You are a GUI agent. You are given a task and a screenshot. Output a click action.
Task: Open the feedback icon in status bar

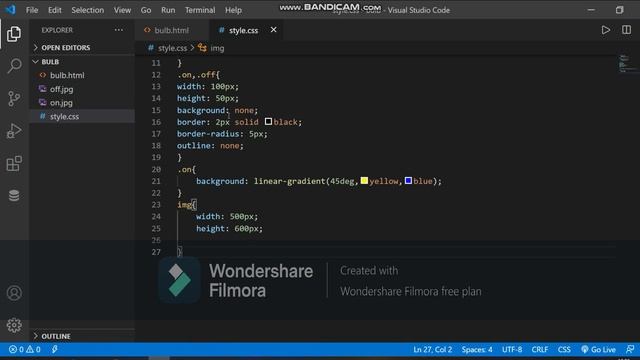click(630, 349)
